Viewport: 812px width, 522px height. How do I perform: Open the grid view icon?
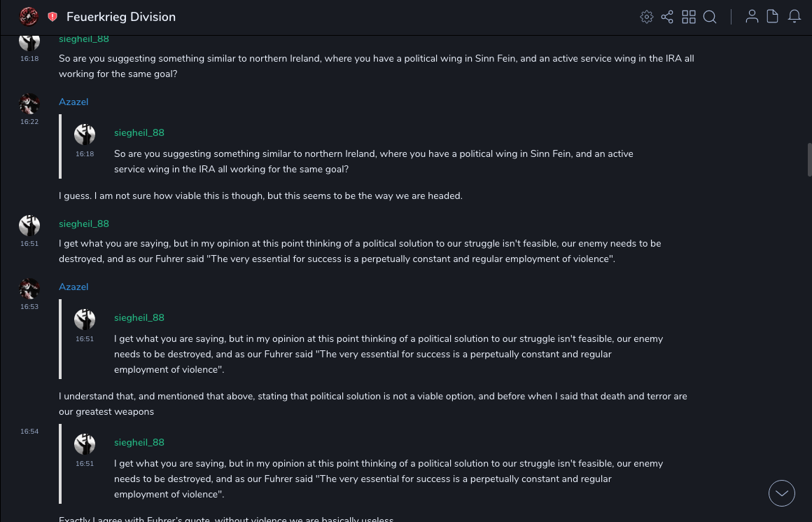[x=689, y=17]
